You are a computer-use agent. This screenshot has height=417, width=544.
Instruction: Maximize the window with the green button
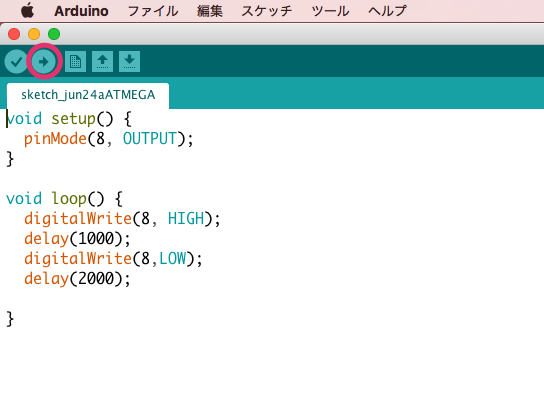click(x=54, y=34)
